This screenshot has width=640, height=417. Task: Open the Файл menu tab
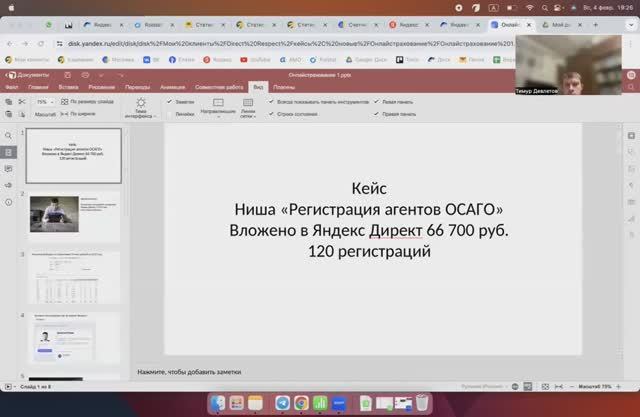11,87
